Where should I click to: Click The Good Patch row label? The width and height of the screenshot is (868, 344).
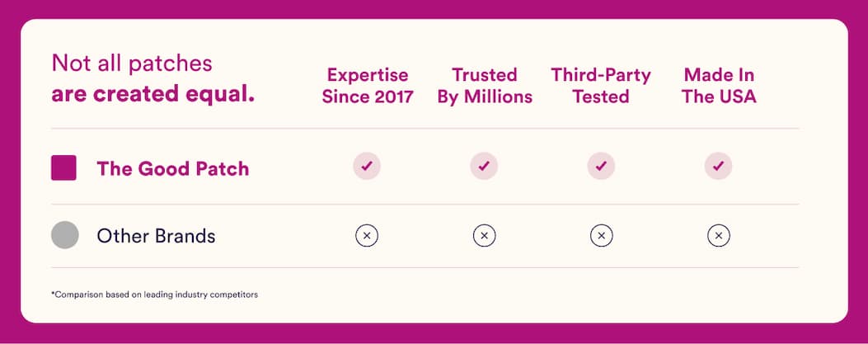pos(173,168)
